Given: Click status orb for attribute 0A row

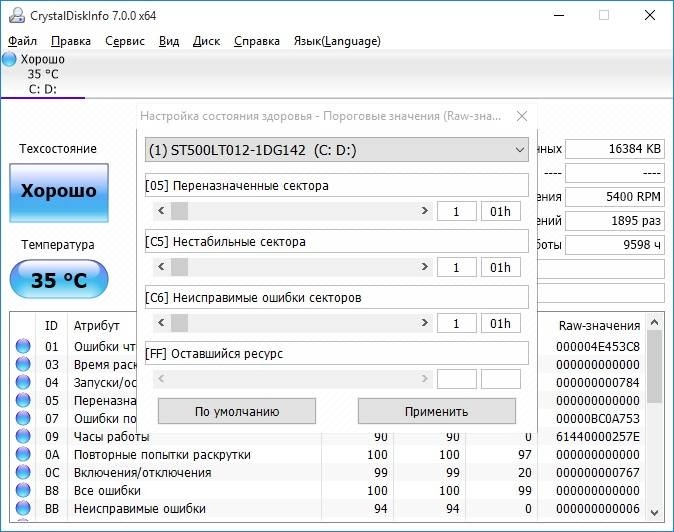Looking at the screenshot, I should click(x=23, y=455).
